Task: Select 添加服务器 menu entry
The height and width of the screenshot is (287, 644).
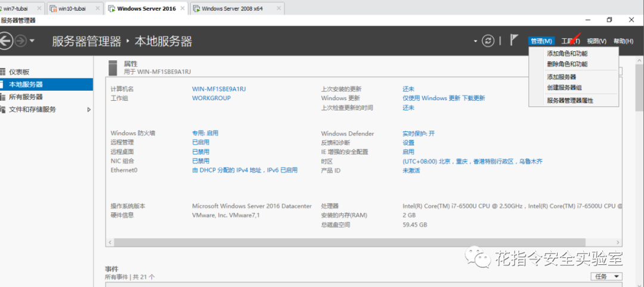Action: (562, 77)
